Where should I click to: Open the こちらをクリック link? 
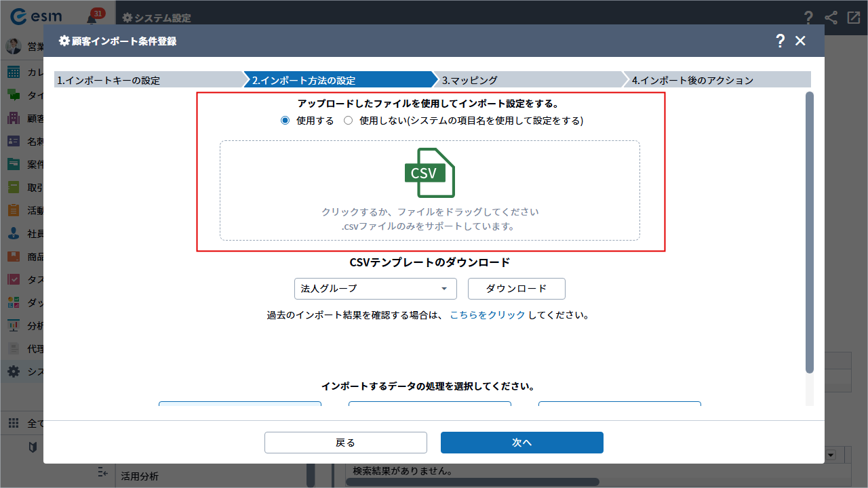point(487,315)
